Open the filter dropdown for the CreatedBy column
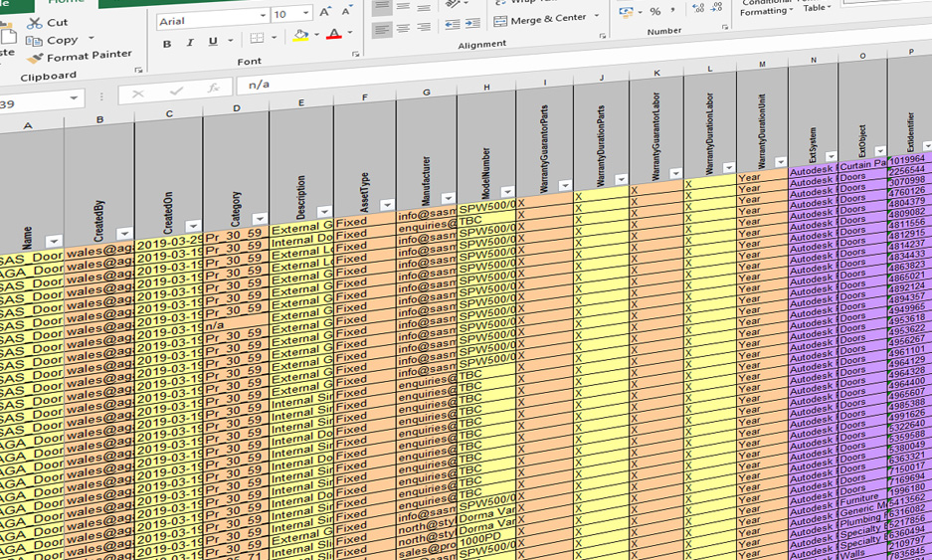 tap(124, 233)
